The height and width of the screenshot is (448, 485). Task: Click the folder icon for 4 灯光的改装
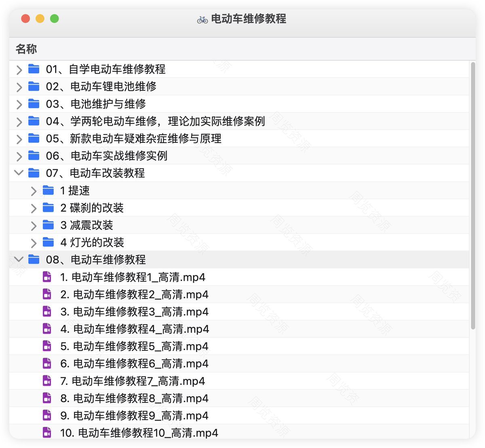click(48, 242)
